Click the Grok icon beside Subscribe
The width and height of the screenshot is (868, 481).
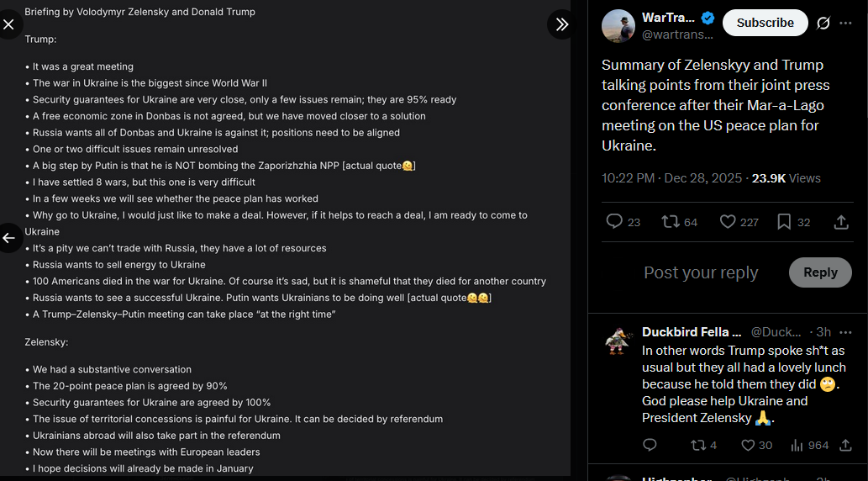pyautogui.click(x=823, y=24)
